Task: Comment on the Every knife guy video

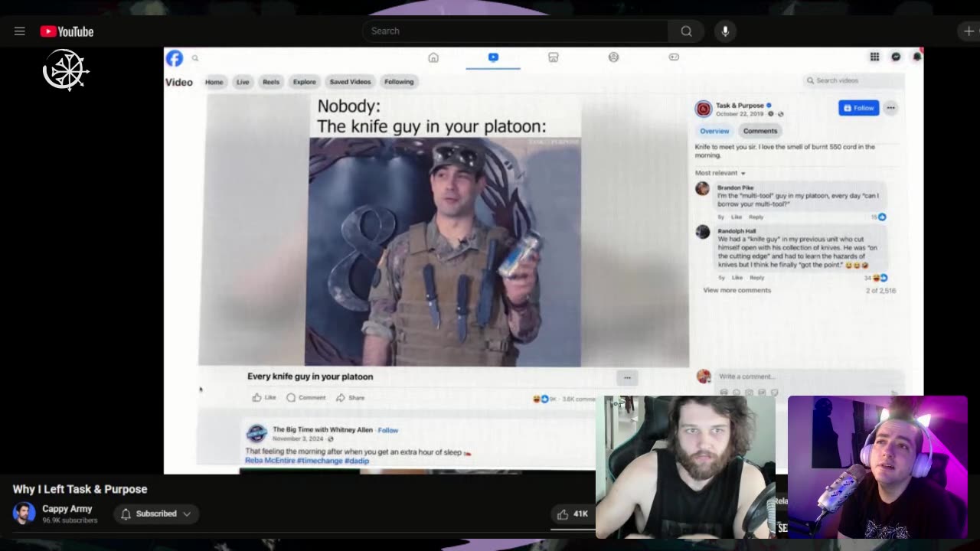Action: pos(306,398)
